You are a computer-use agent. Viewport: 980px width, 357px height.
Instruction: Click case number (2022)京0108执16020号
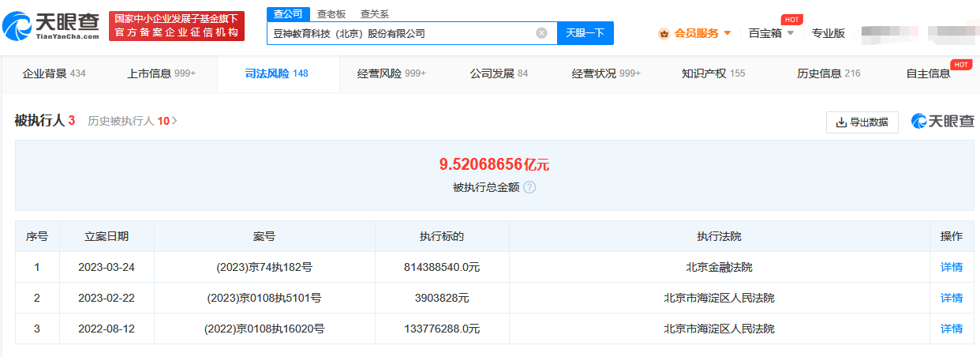(x=264, y=329)
